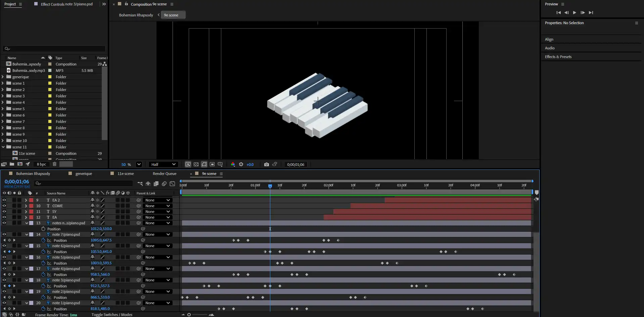Image resolution: width=644 pixels, height=317 pixels.
Task: Click the red label swatch of layer EA 2
Action: pyautogui.click(x=31, y=200)
